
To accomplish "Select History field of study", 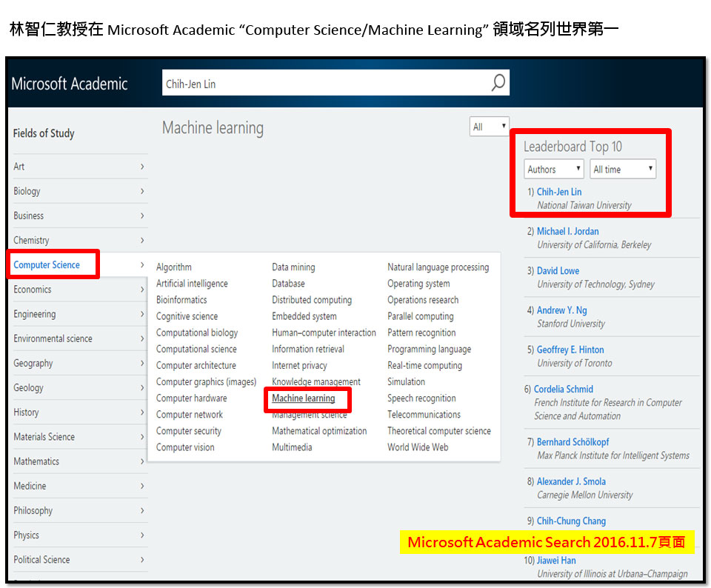I will 27,412.
